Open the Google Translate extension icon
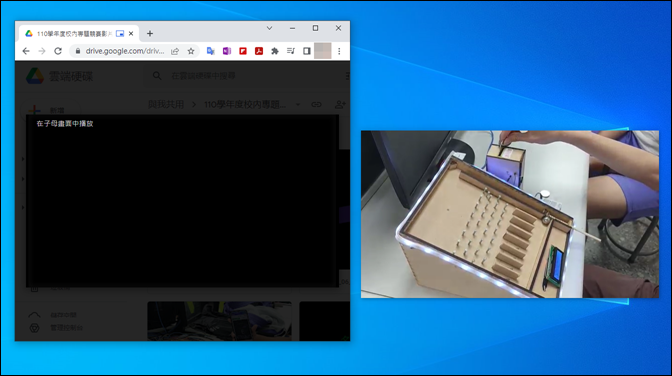This screenshot has height=376, width=672. coord(210,51)
